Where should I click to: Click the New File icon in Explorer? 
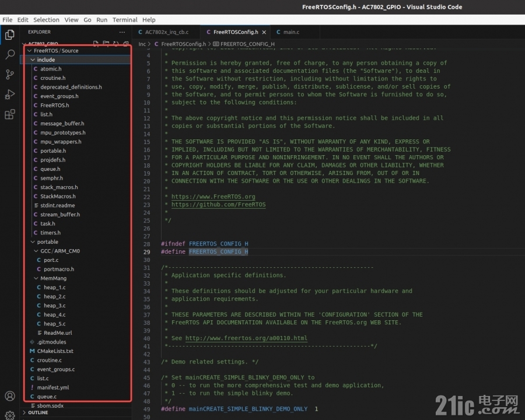[96, 44]
